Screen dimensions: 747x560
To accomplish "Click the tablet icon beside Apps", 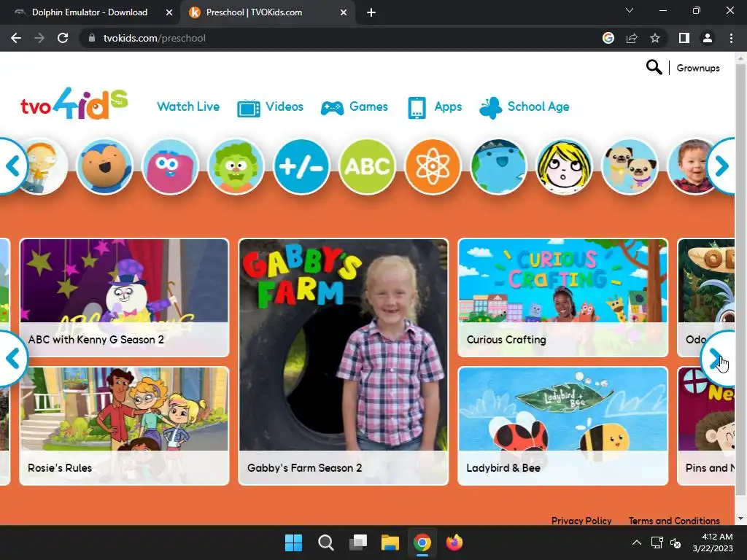I will (x=417, y=108).
